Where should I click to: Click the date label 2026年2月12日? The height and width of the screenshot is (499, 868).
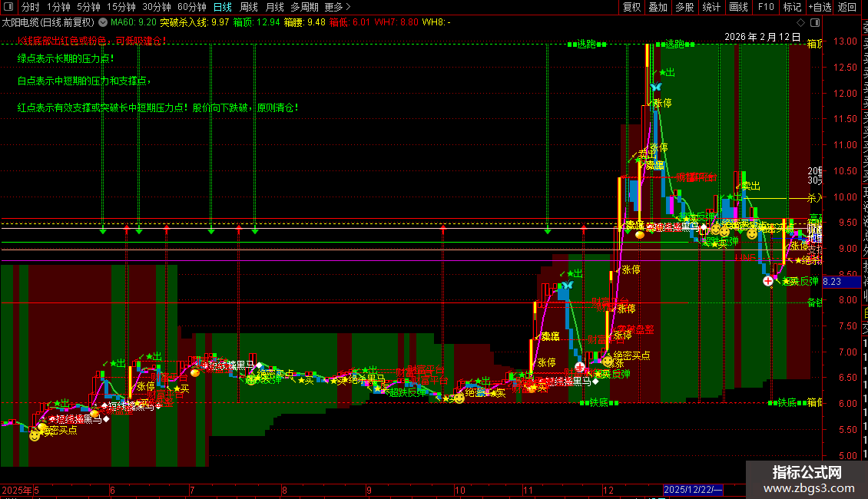762,37
